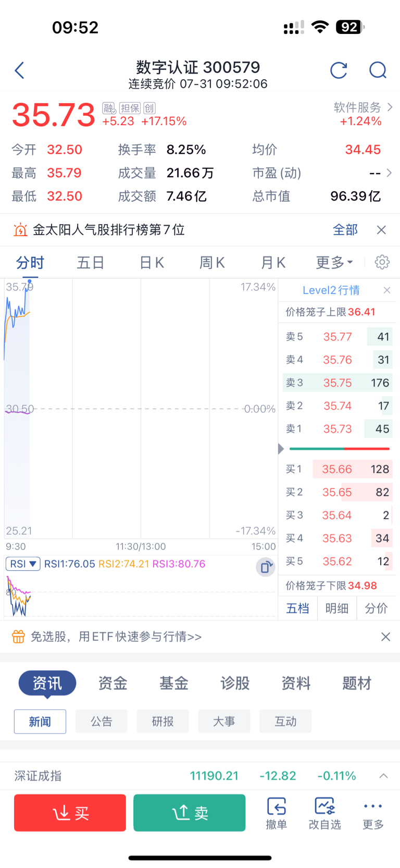The height and width of the screenshot is (868, 400).
Task: Open the 撤单 cancel order icon
Action: coord(276,813)
